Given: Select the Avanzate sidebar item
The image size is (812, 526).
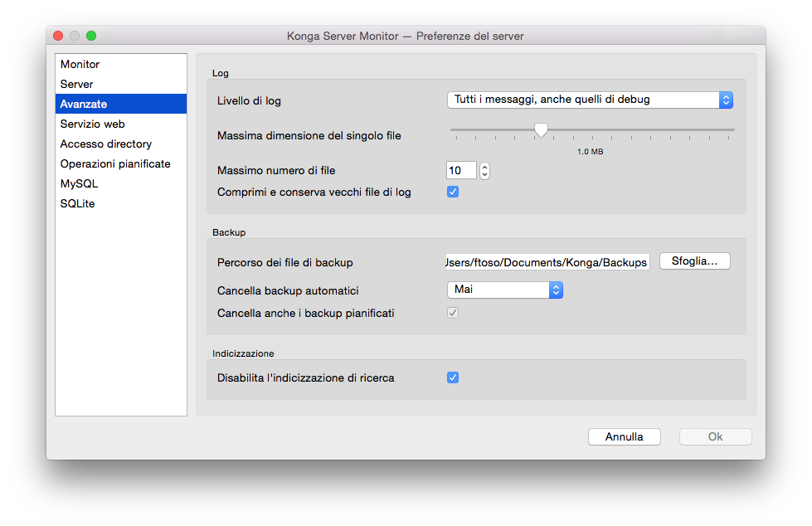Looking at the screenshot, I should pyautogui.click(x=120, y=104).
